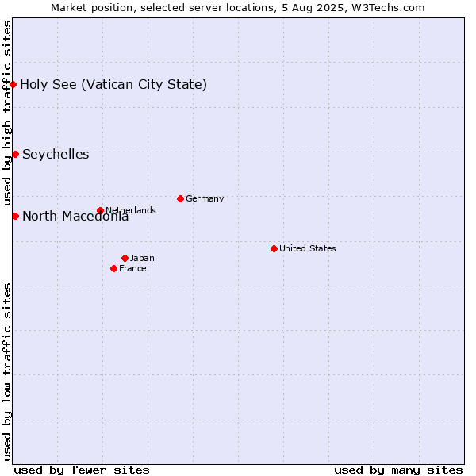
Task: Click the 'used by high traffic sites' axis label
Action: [7, 113]
